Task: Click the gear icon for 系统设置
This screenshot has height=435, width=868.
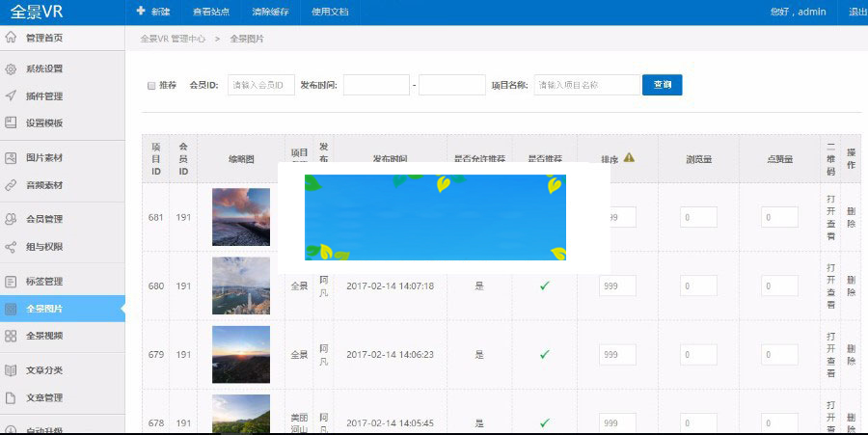Action: 11,69
